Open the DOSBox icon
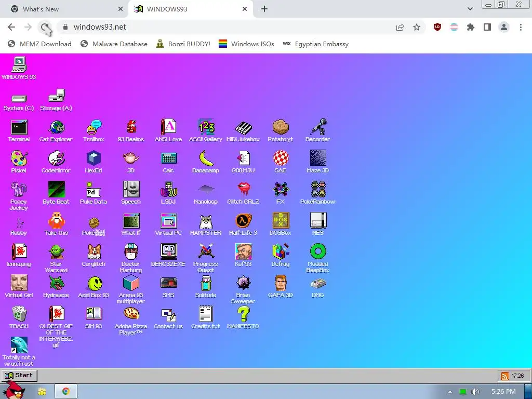 [280, 224]
